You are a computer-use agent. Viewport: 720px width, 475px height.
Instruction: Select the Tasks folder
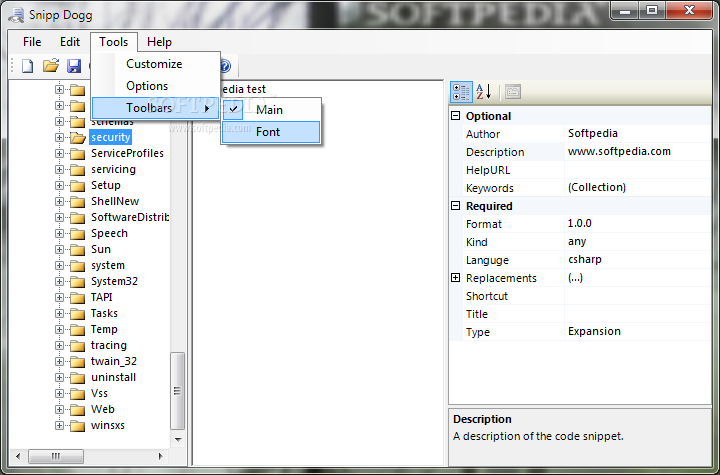(104, 313)
